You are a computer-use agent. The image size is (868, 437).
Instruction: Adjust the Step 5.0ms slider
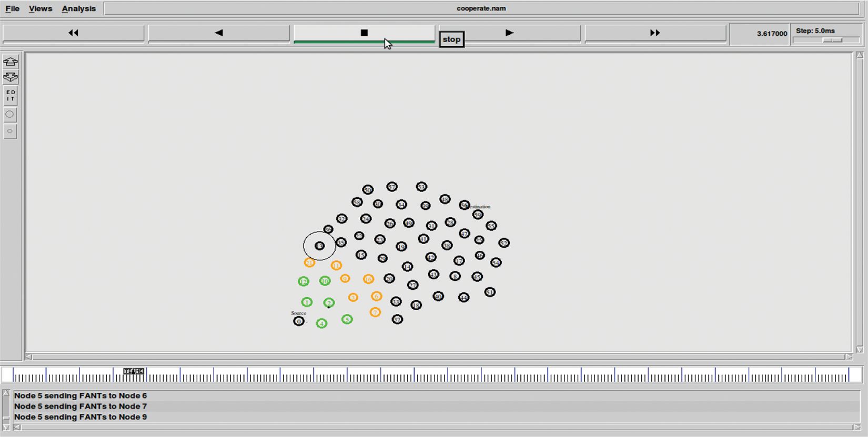click(x=832, y=40)
